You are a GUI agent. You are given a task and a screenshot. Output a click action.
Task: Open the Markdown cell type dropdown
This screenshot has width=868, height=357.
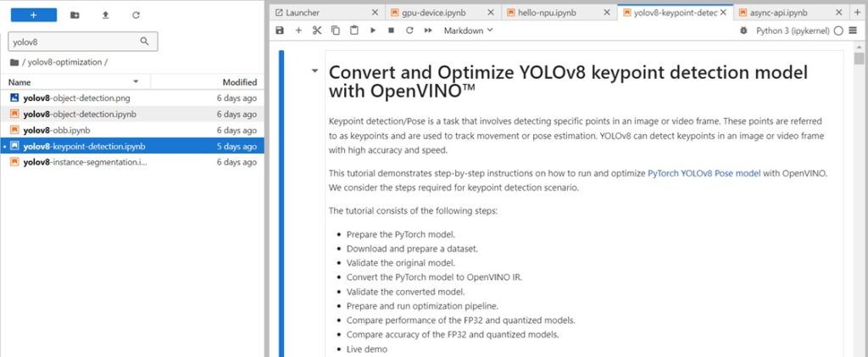pos(468,31)
